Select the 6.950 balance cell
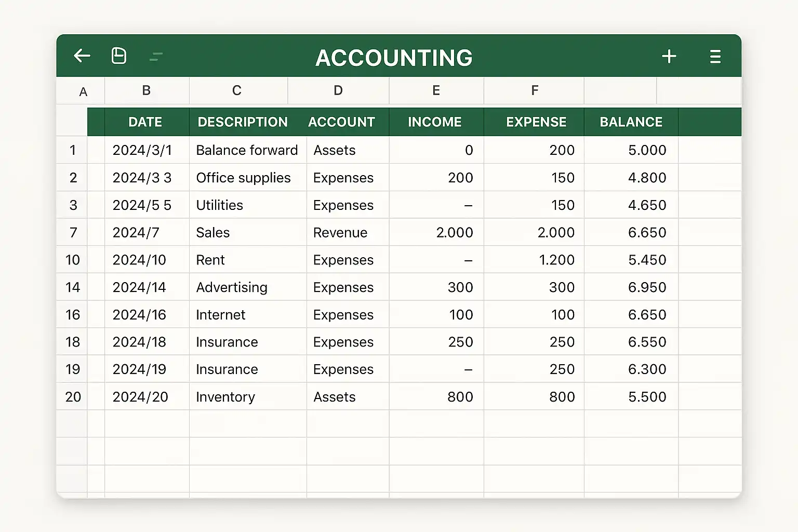This screenshot has width=798, height=532. click(631, 287)
